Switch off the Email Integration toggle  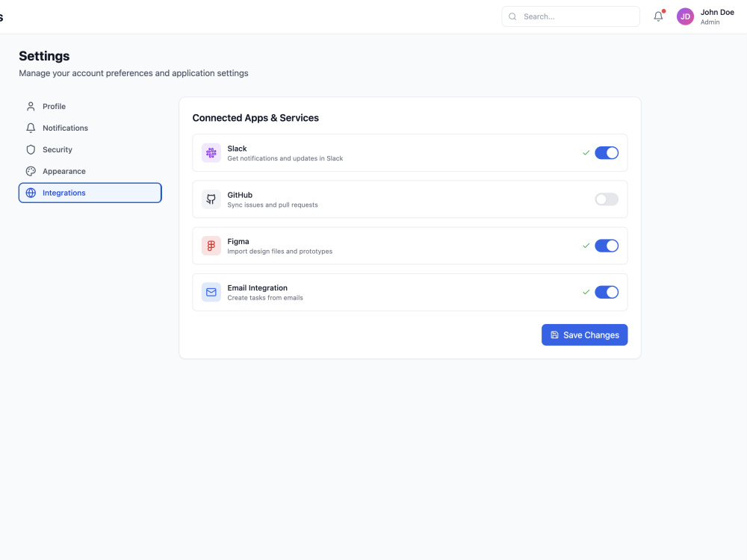click(607, 293)
